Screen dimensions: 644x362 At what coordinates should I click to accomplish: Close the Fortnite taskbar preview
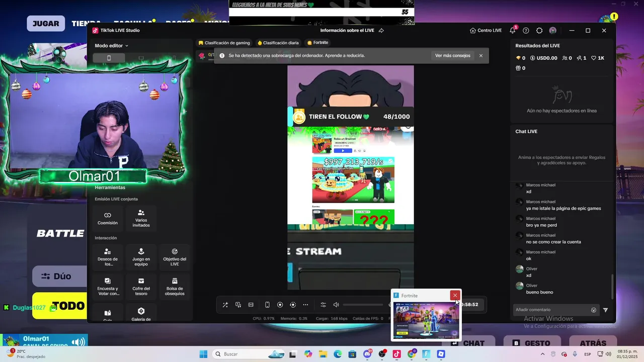point(455,296)
